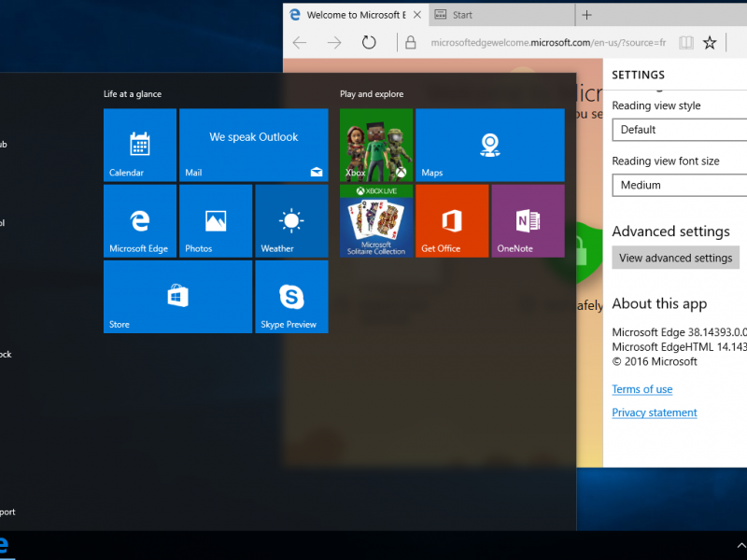Launch the Skype Preview tile

(291, 297)
